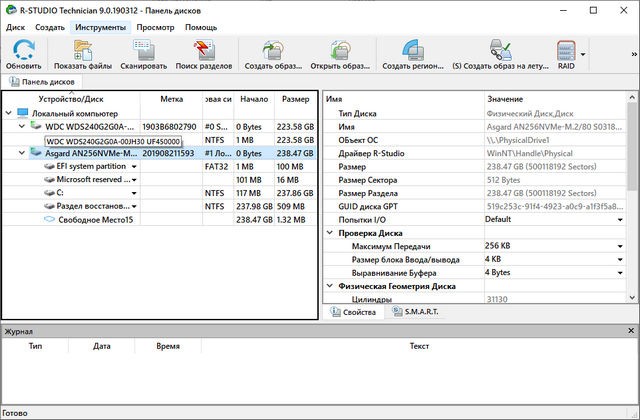Click the Создать образ toolbar icon

[x=271, y=49]
